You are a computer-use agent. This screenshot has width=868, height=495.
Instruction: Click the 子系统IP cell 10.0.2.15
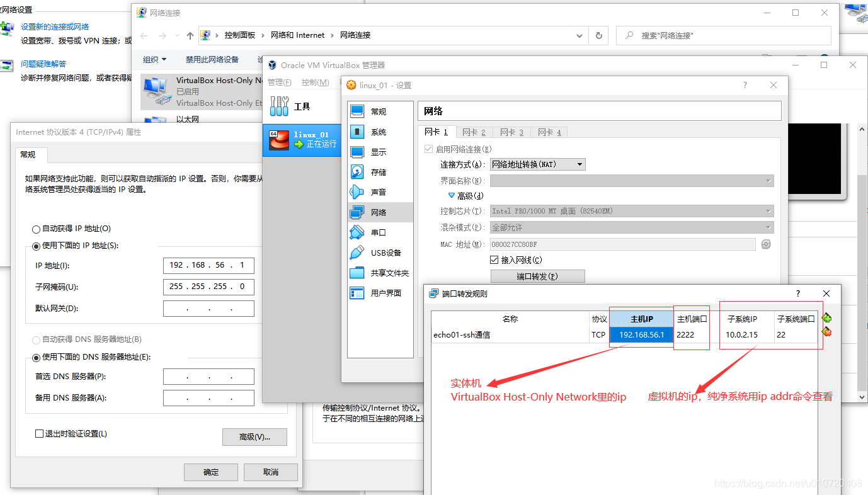point(746,335)
